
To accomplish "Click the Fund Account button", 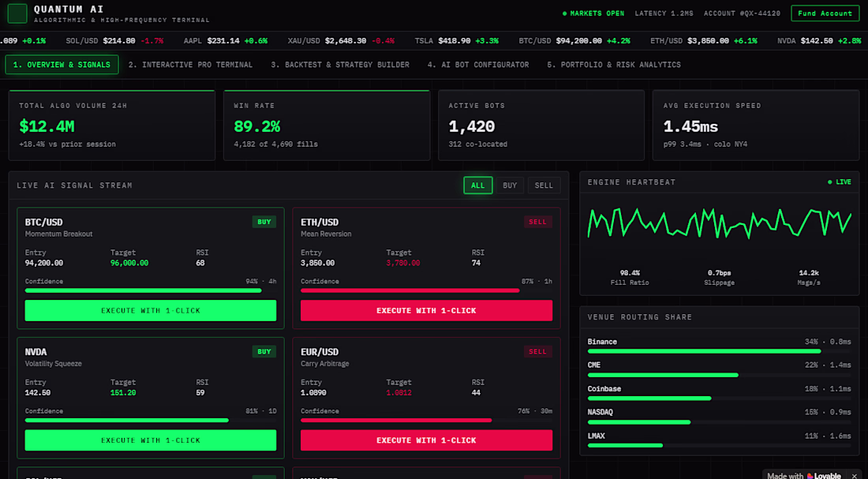I will (x=825, y=13).
